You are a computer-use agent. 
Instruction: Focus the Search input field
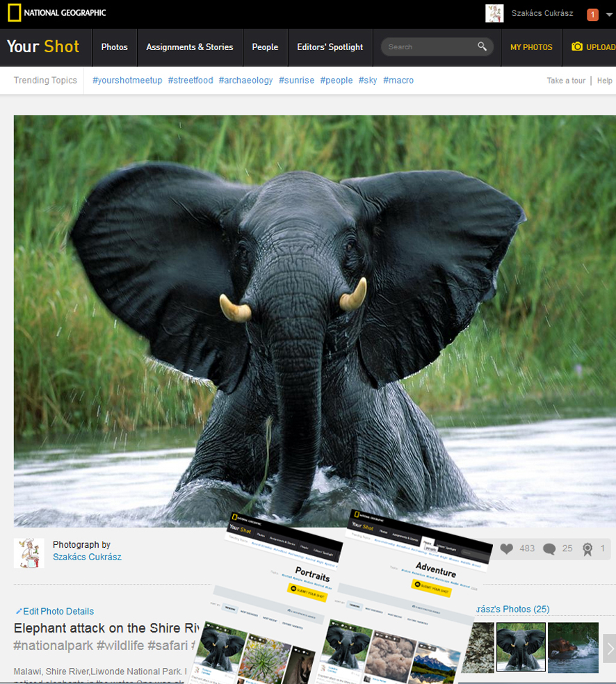click(x=428, y=47)
